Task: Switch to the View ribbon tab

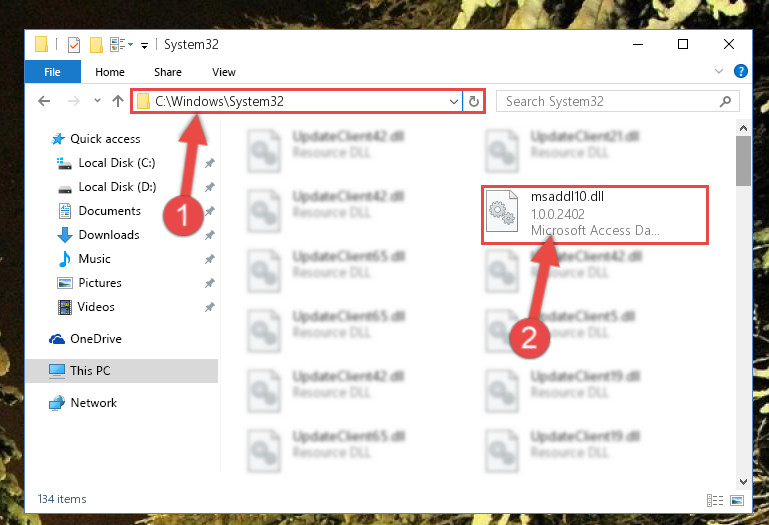Action: (224, 72)
